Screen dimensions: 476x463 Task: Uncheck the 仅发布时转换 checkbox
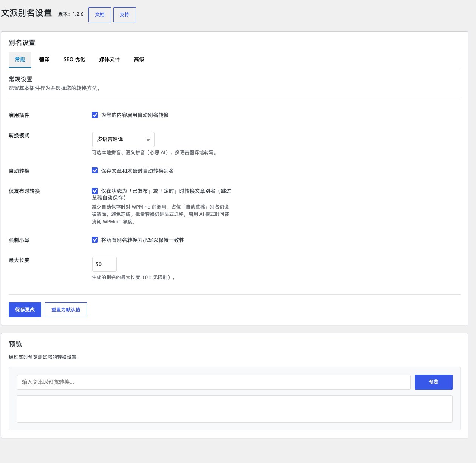[95, 191]
